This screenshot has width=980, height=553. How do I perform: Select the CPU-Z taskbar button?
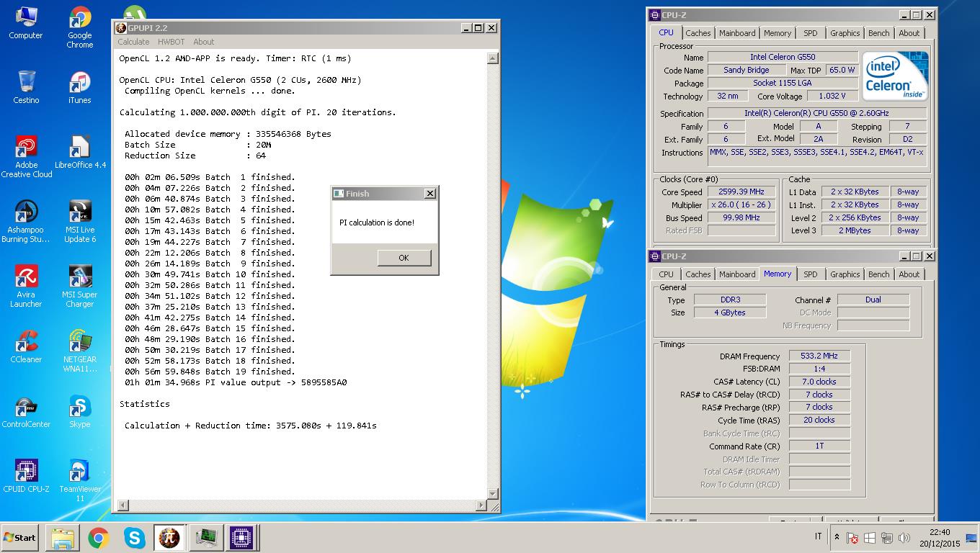point(241,538)
